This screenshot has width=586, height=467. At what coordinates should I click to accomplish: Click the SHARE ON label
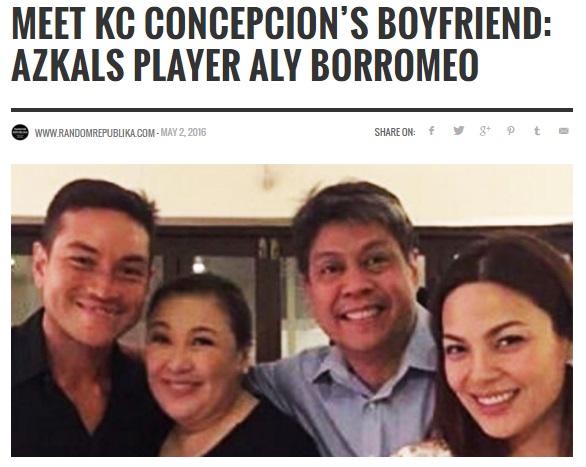click(x=395, y=132)
